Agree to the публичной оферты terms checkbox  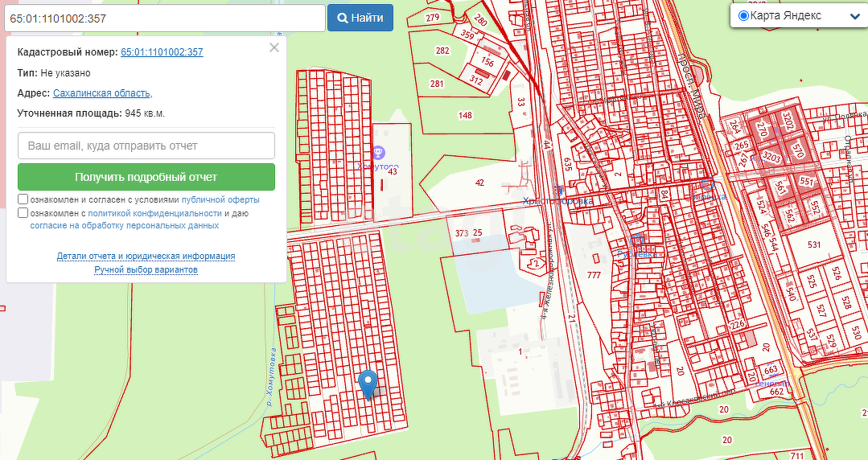pos(23,199)
